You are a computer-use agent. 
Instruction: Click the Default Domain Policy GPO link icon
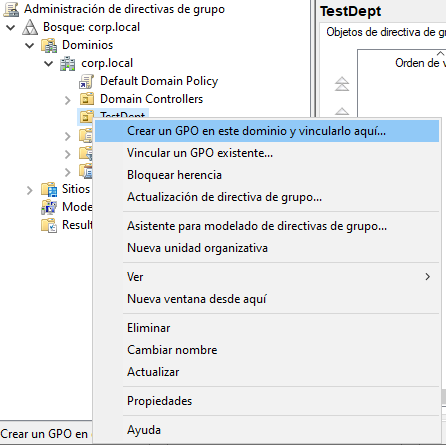pyautogui.click(x=86, y=81)
